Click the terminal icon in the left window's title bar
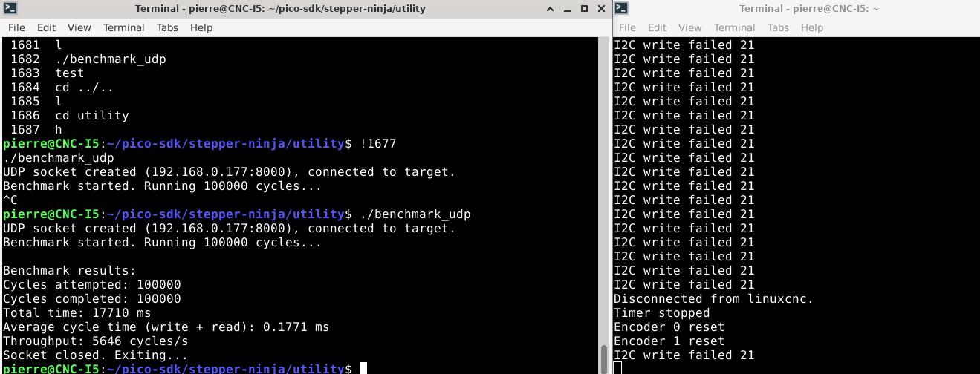 [9, 9]
